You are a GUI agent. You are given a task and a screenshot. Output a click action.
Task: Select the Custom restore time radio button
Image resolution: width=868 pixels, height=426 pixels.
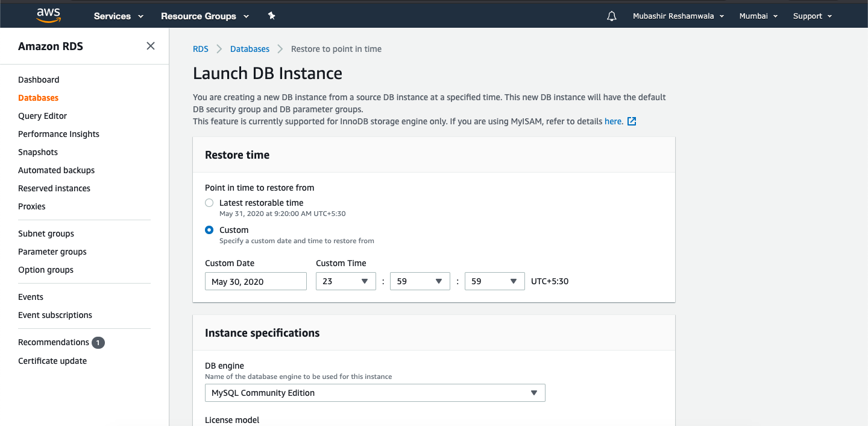pos(209,230)
